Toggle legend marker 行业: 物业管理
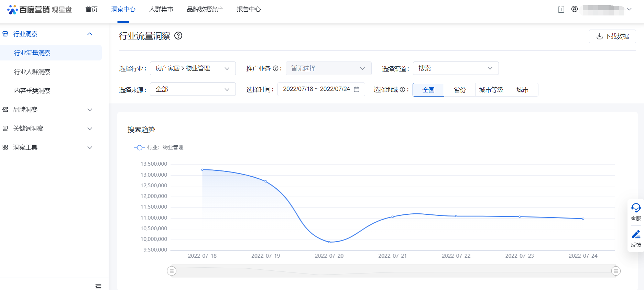Screen dimensions: 644x290 point(139,147)
